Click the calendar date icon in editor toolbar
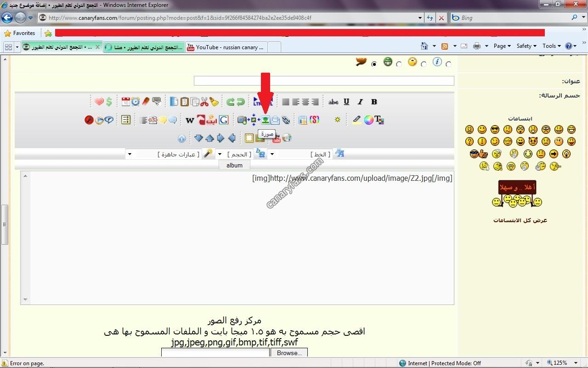This screenshot has height=368, width=588. (125, 102)
